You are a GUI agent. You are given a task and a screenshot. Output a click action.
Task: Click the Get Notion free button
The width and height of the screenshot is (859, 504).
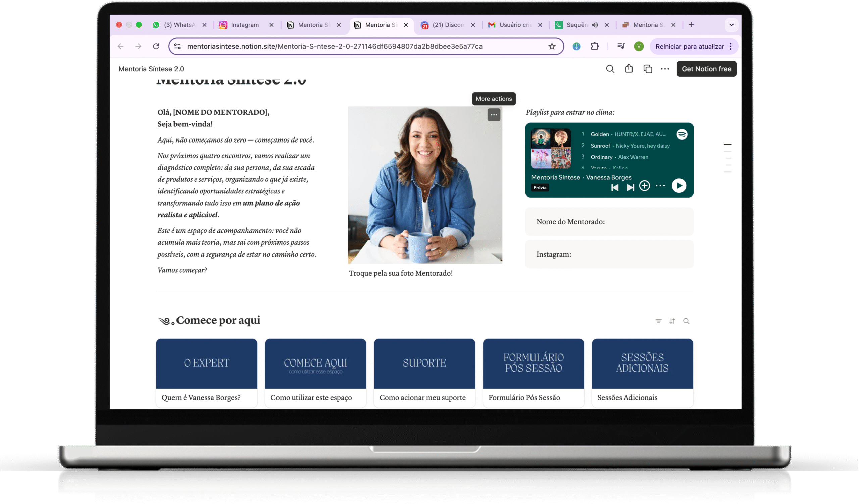pyautogui.click(x=706, y=69)
